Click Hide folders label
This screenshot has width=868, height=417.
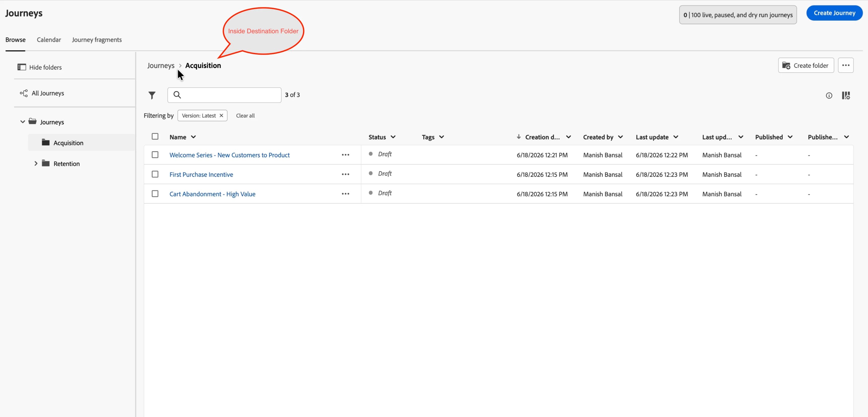(46, 67)
